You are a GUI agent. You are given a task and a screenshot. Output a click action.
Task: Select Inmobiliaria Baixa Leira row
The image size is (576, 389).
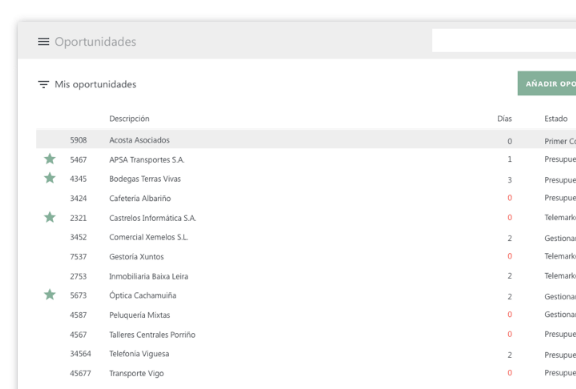tap(148, 276)
